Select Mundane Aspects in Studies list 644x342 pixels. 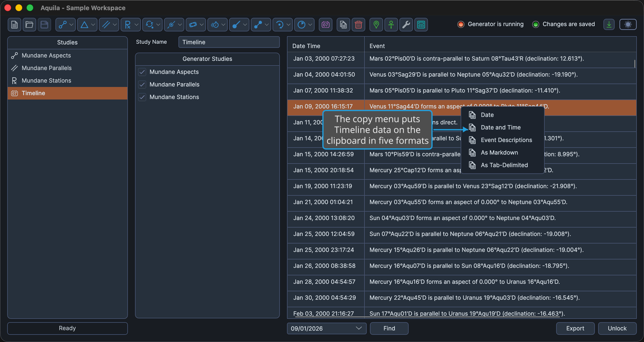(x=68, y=56)
